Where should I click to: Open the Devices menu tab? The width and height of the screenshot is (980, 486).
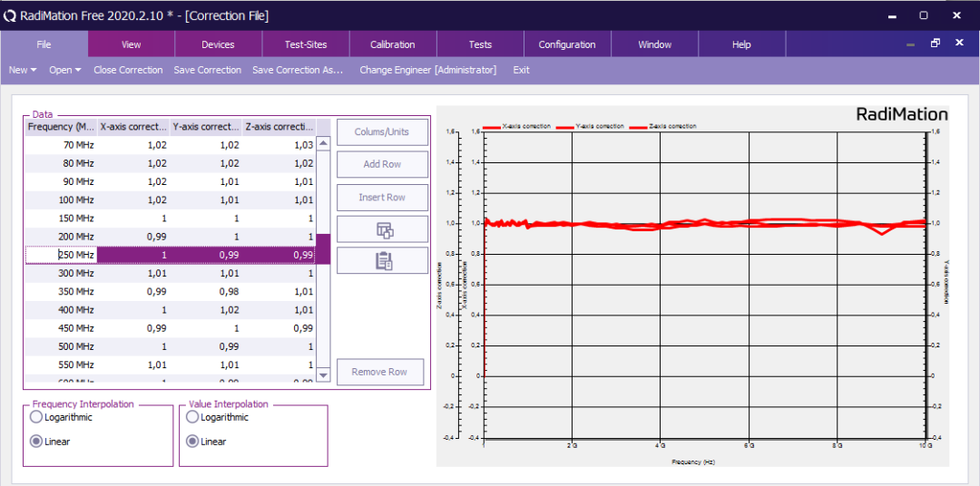pyautogui.click(x=218, y=44)
